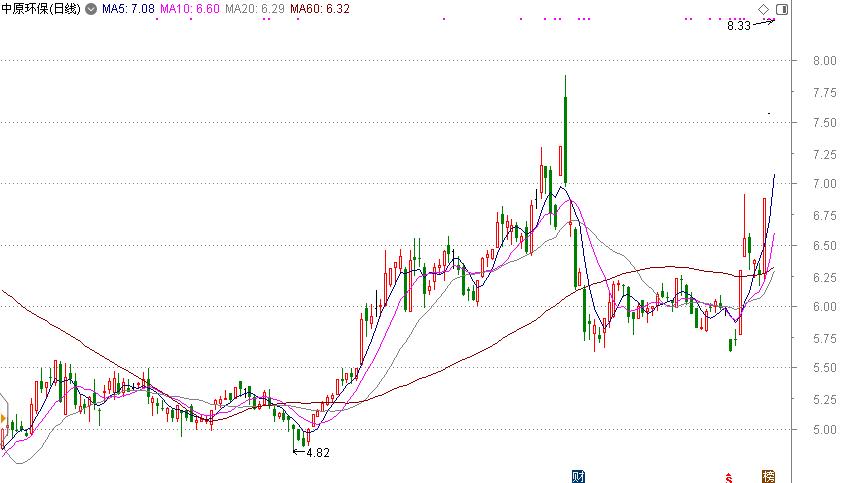Click the 7.25 price axis label
This screenshot has width=841, height=483.
[824, 154]
